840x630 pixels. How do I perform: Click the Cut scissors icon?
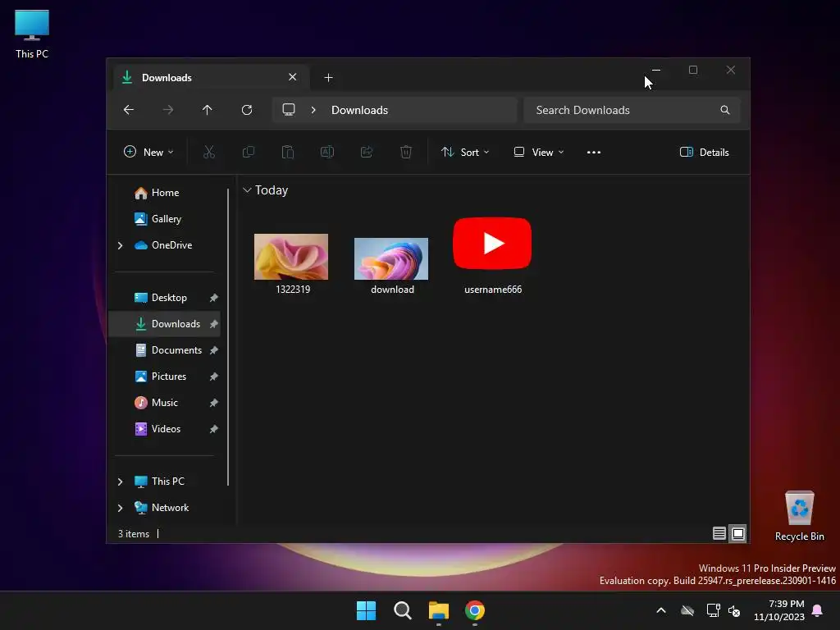tap(209, 152)
